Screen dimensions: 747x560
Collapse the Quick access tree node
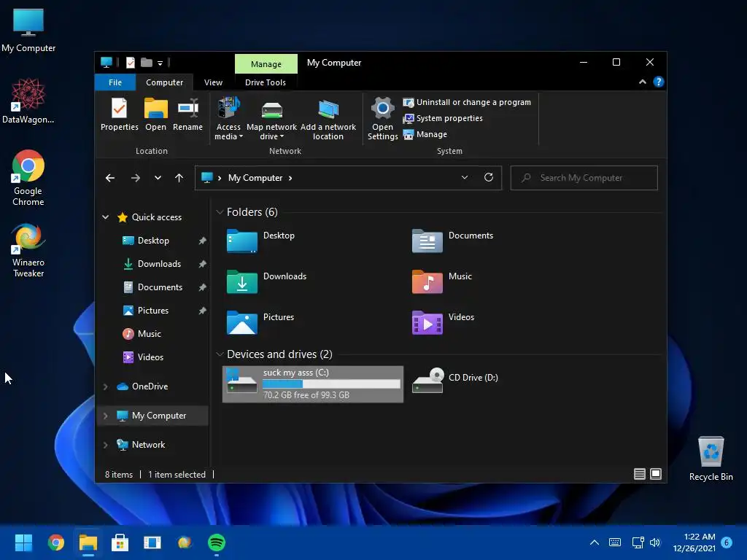105,217
